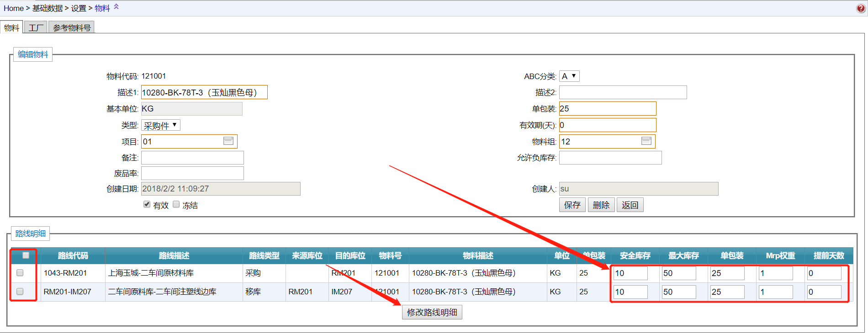Click the 项目 input field
This screenshot has height=335, width=868.
189,141
